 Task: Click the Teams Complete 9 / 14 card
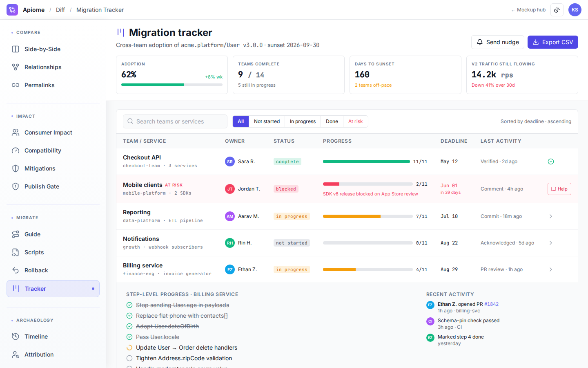tap(289, 75)
